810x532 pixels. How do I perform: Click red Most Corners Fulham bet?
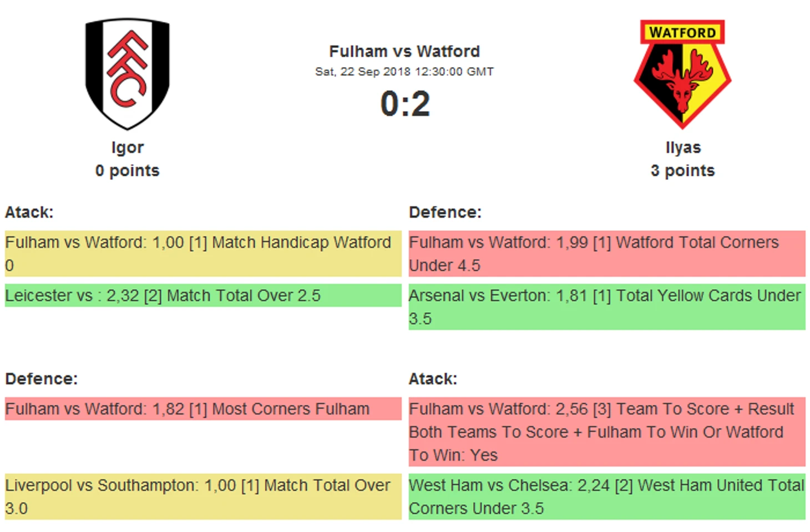[x=203, y=409]
